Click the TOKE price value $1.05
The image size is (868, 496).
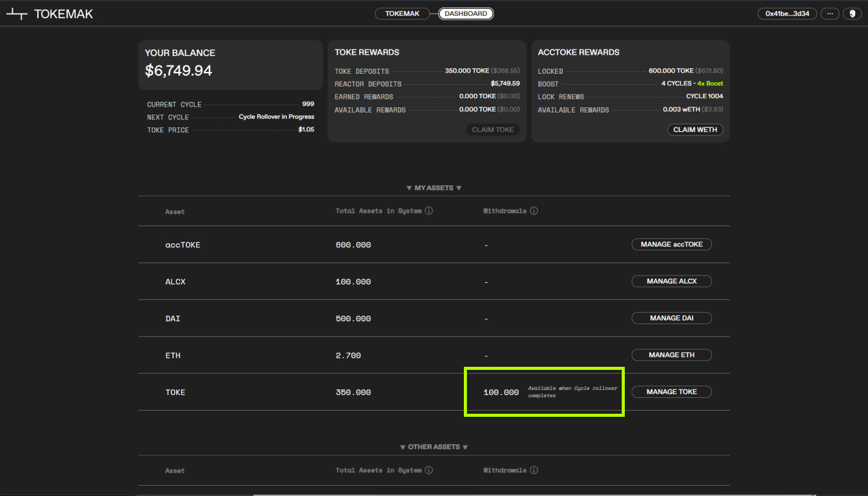coord(307,130)
